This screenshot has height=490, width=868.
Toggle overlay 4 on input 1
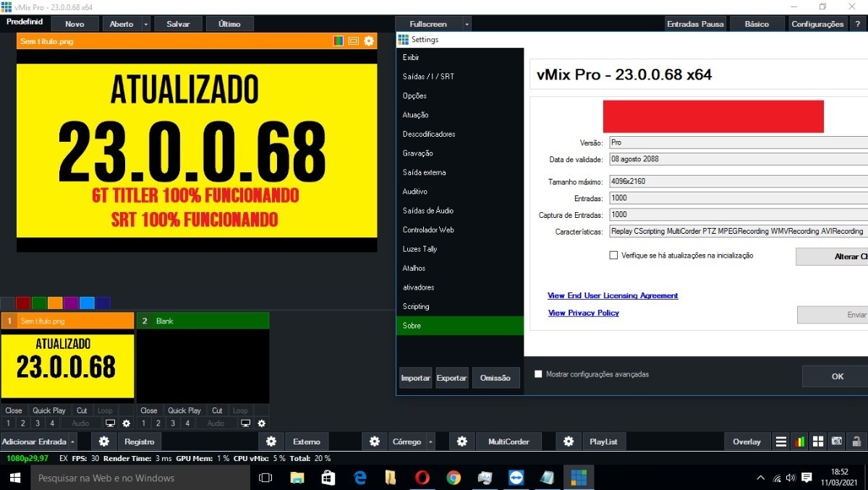coord(51,423)
